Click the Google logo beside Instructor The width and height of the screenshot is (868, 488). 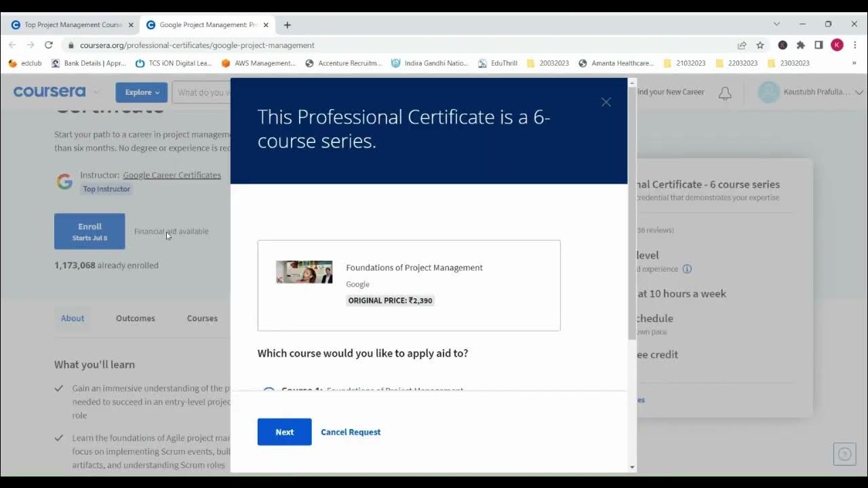coord(64,182)
